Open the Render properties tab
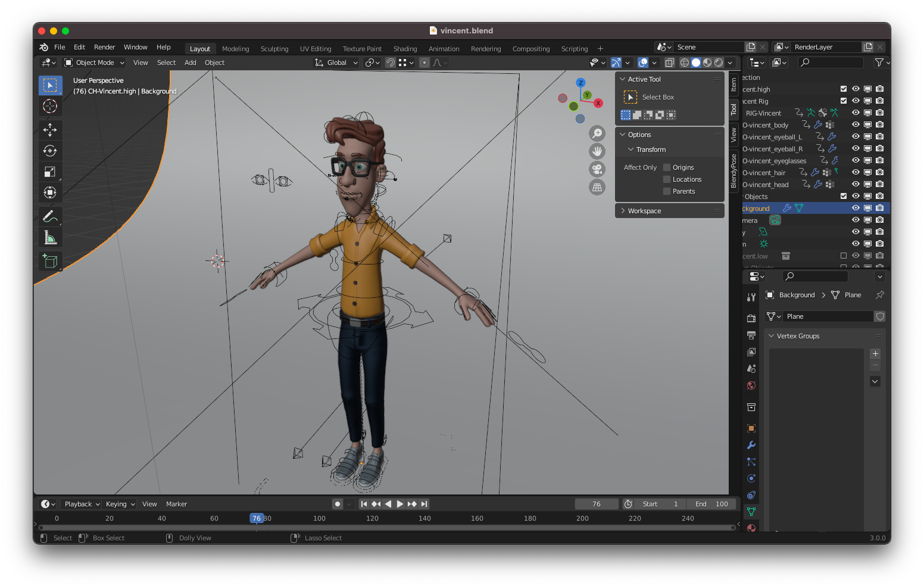This screenshot has height=588, width=924. tap(751, 318)
